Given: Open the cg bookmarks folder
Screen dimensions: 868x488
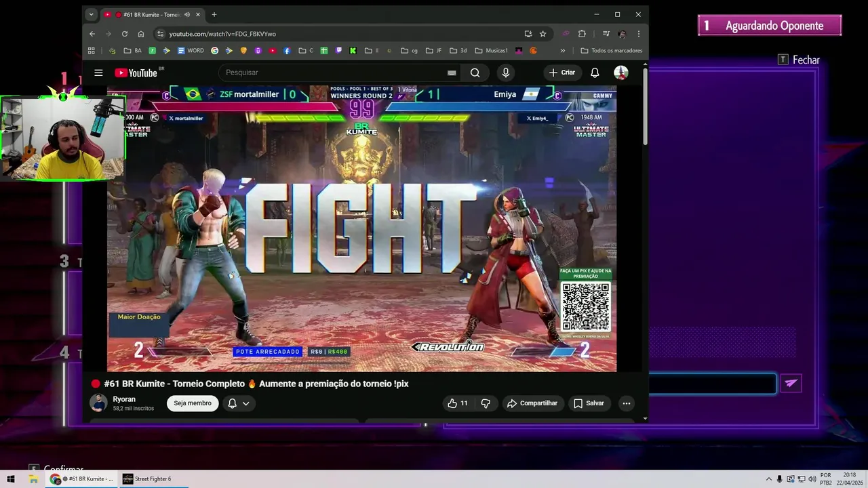Looking at the screenshot, I should pos(409,51).
